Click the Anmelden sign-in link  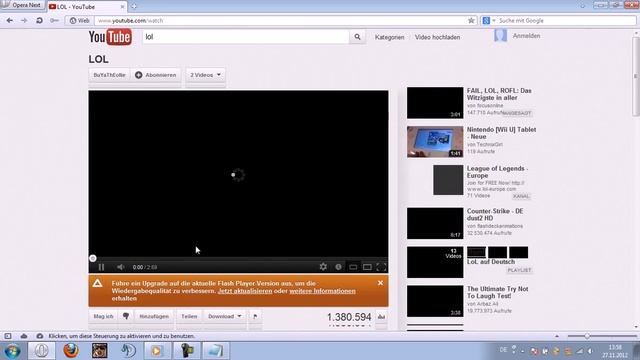pos(526,36)
